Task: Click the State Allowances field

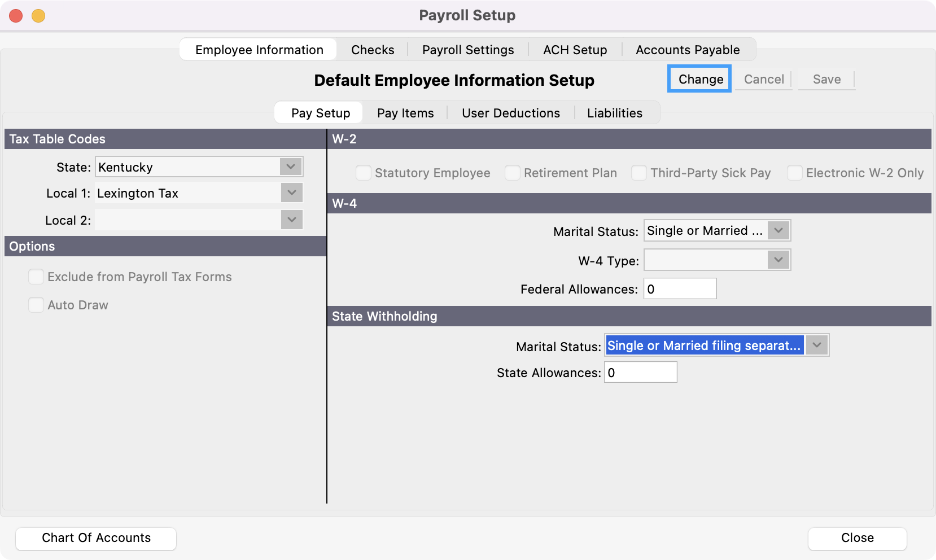Action: (x=640, y=373)
